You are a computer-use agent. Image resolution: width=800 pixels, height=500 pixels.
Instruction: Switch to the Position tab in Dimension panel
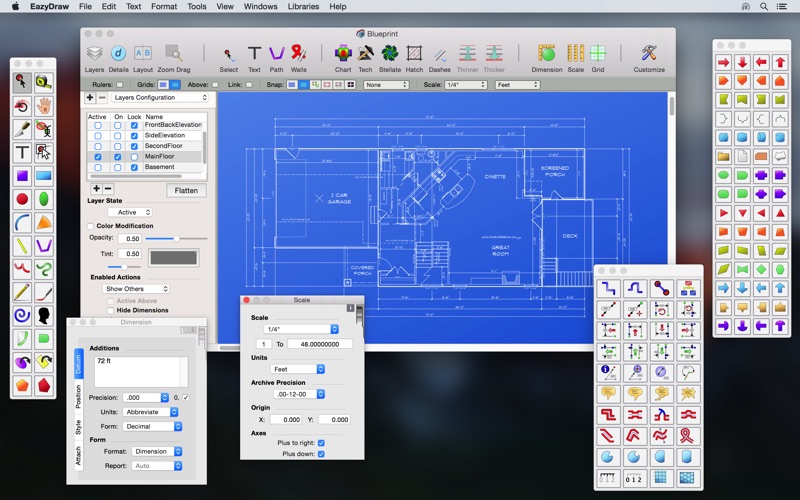click(x=78, y=396)
